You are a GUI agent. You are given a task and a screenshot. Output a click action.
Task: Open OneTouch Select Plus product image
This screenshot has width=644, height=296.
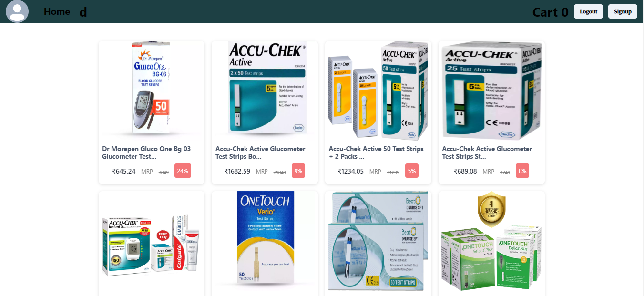point(492,241)
